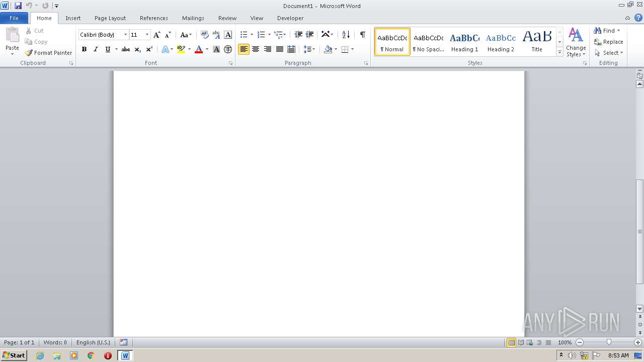Image resolution: width=644 pixels, height=362 pixels.
Task: Open the numbering list dropdown arrow
Action: coord(269,35)
